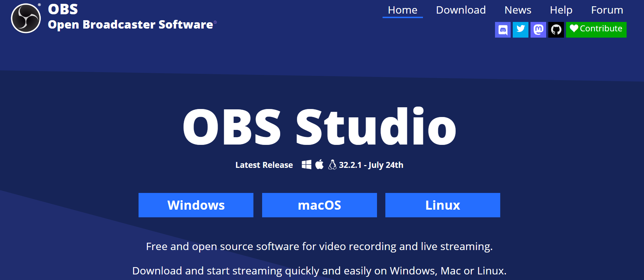Open the Forum nav item
The height and width of the screenshot is (280, 644).
coord(607,10)
